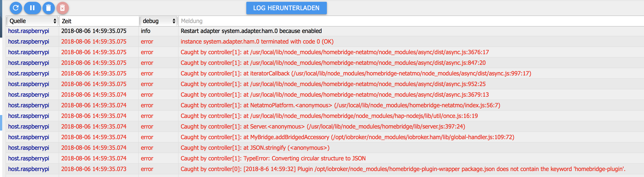
Task: Refresh the log view
Action: pos(16,8)
